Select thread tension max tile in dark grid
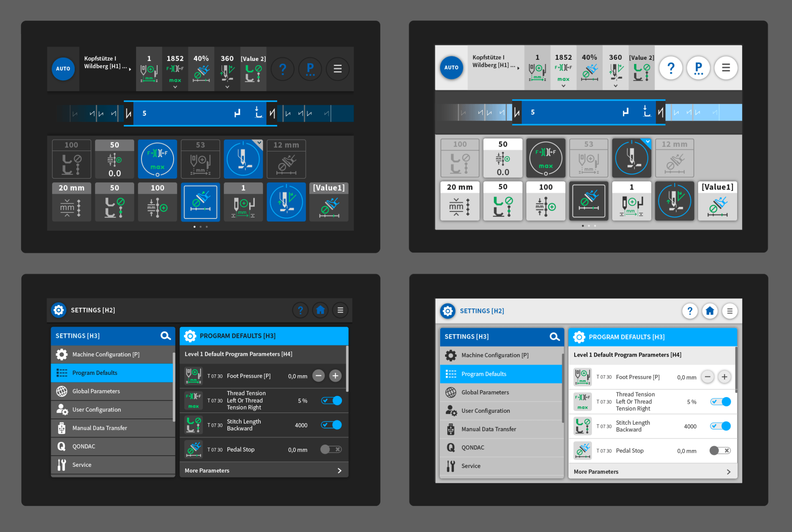The width and height of the screenshot is (792, 532). (157, 159)
